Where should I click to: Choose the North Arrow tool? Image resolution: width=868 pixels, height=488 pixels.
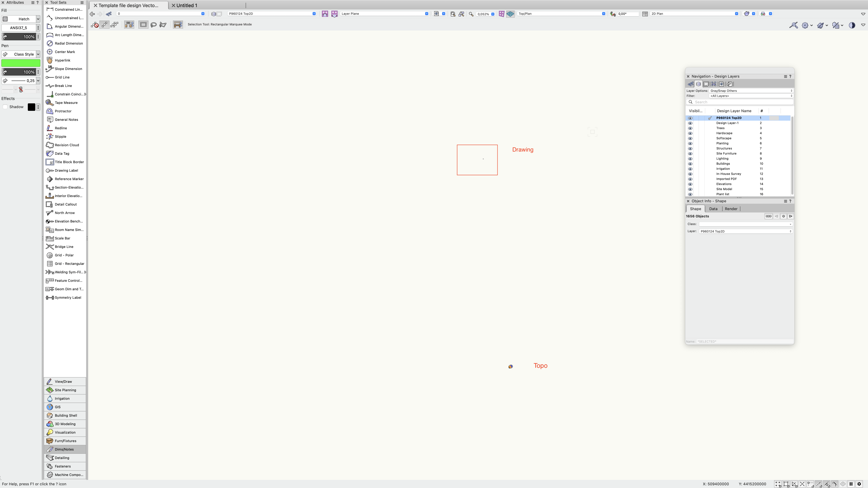(x=64, y=213)
